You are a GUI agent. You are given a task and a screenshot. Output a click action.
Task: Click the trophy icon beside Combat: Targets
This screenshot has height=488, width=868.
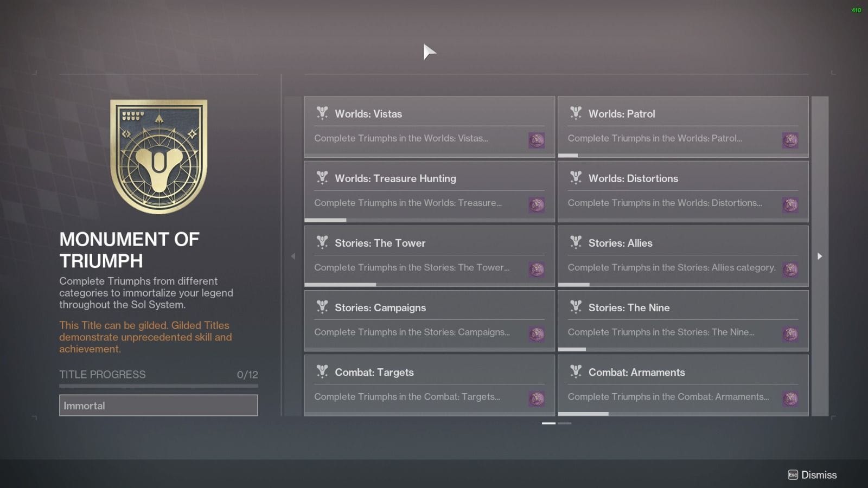[x=322, y=371]
